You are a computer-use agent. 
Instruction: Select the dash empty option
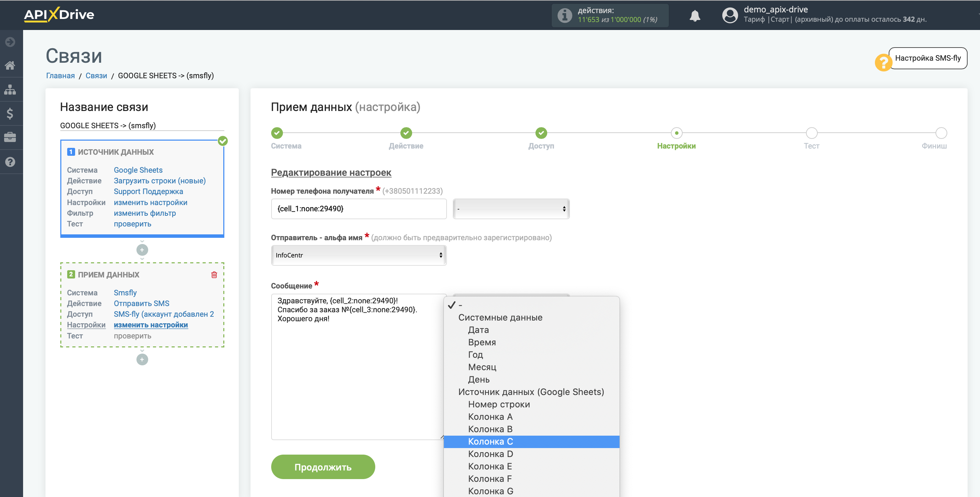click(531, 305)
